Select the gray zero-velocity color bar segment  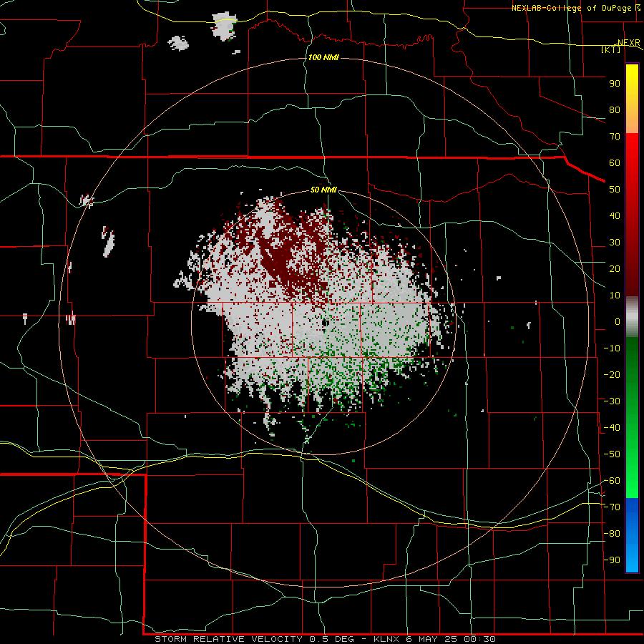pos(632,317)
